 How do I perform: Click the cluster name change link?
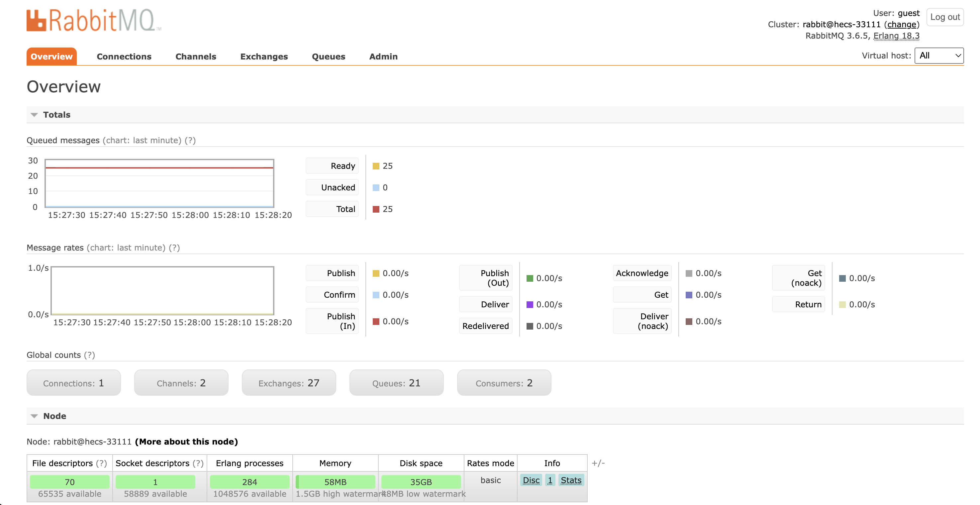click(901, 24)
